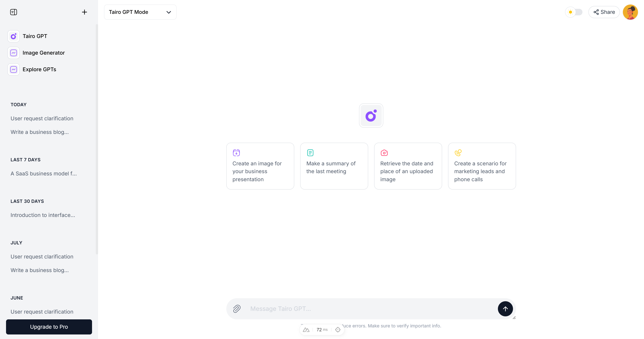Toggle light/dark mode switch
The height and width of the screenshot is (339, 644).
click(x=574, y=12)
